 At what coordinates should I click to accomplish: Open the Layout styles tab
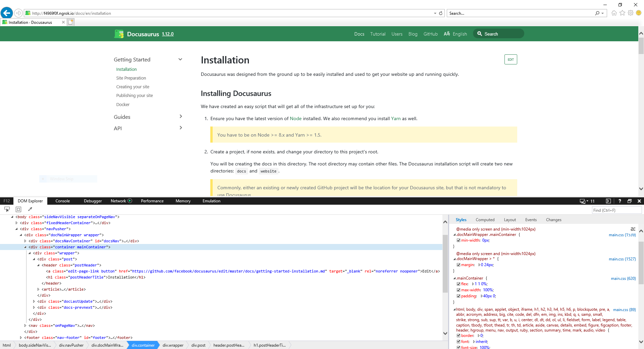(x=510, y=220)
